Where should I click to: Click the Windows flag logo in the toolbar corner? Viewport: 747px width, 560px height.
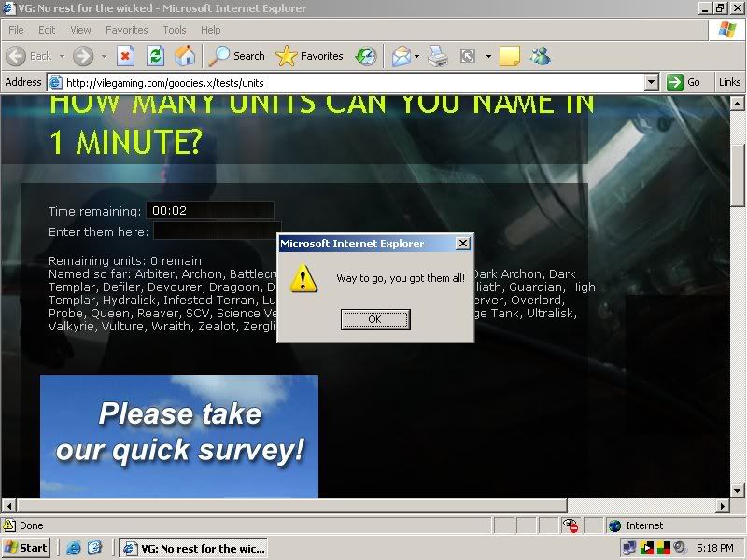[x=727, y=30]
